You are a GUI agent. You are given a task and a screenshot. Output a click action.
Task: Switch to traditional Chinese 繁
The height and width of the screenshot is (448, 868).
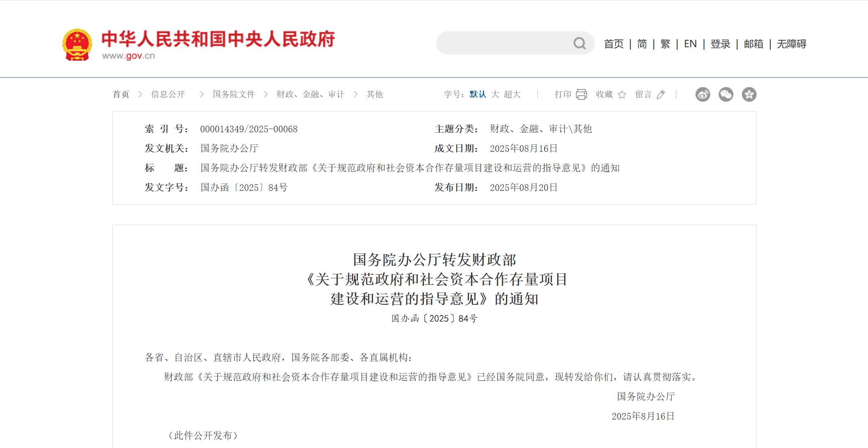[665, 44]
